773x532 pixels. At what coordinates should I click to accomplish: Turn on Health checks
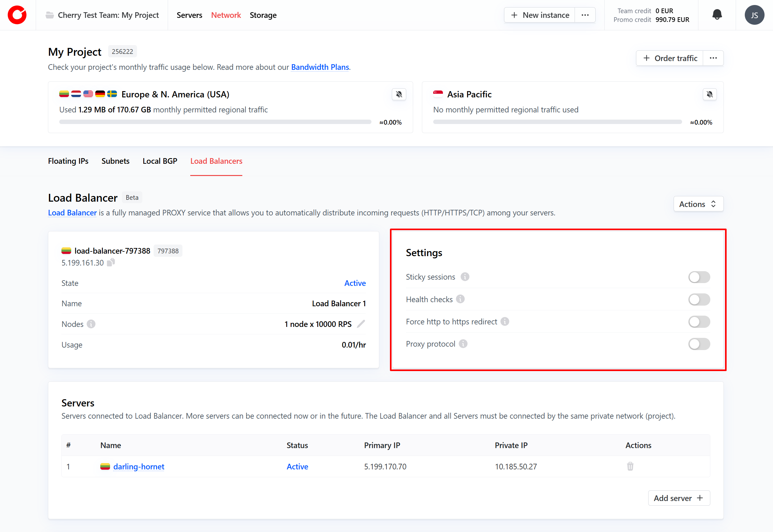coord(699,299)
